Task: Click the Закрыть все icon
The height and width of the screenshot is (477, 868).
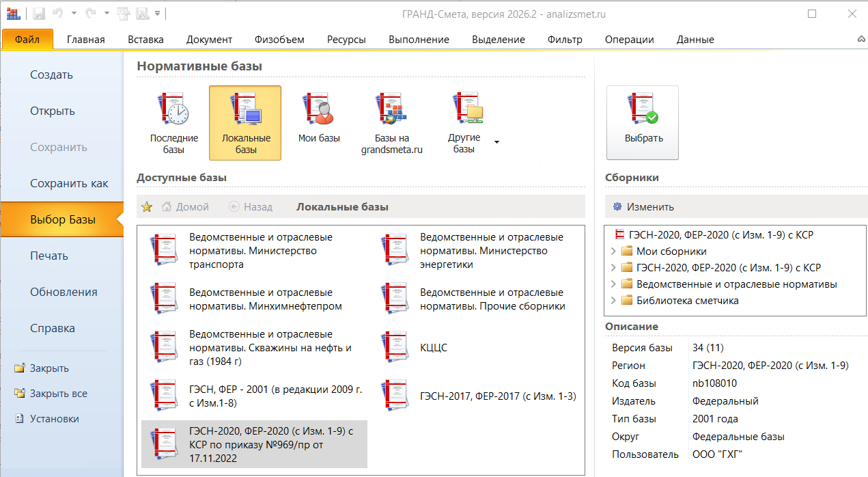Action: [x=19, y=394]
